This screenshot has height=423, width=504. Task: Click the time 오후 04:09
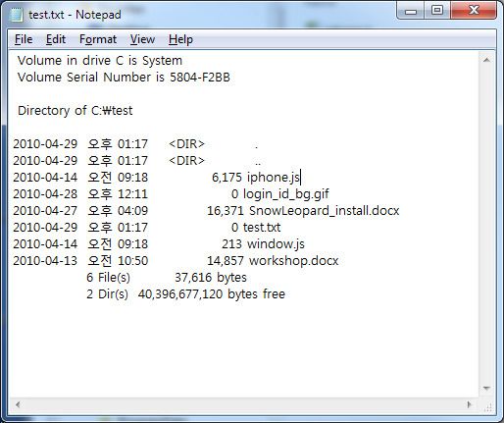(118, 211)
